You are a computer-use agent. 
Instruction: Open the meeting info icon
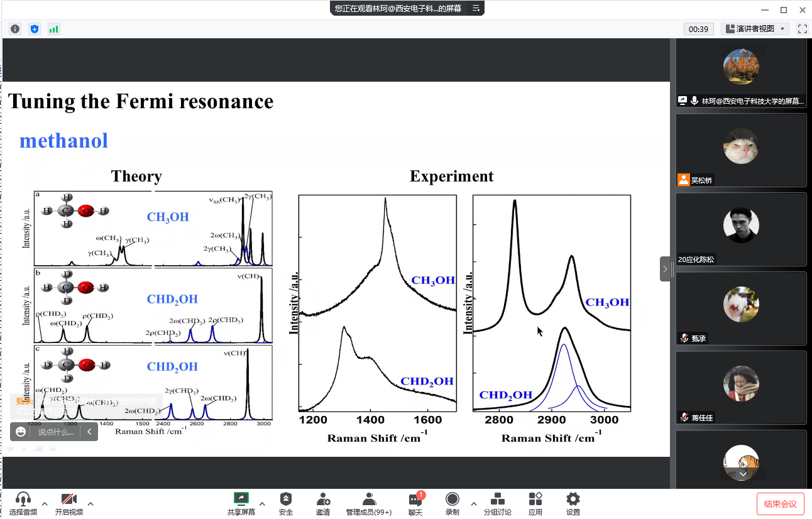[x=15, y=29]
